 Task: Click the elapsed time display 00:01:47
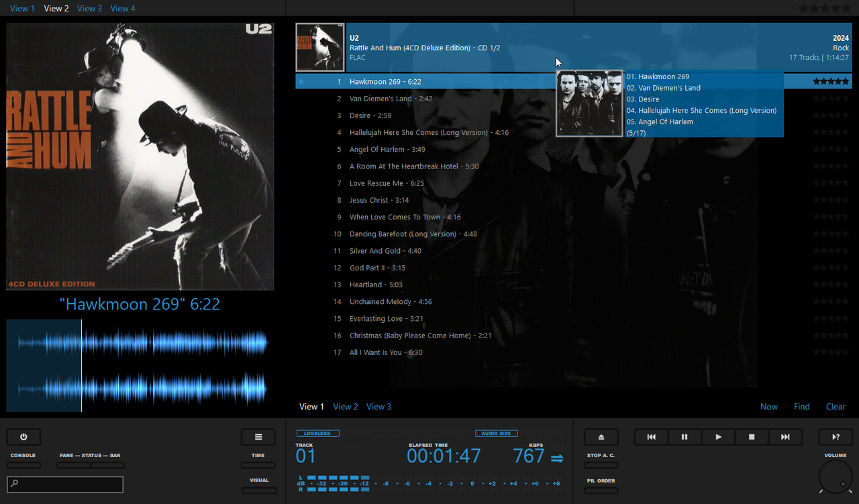tap(444, 456)
